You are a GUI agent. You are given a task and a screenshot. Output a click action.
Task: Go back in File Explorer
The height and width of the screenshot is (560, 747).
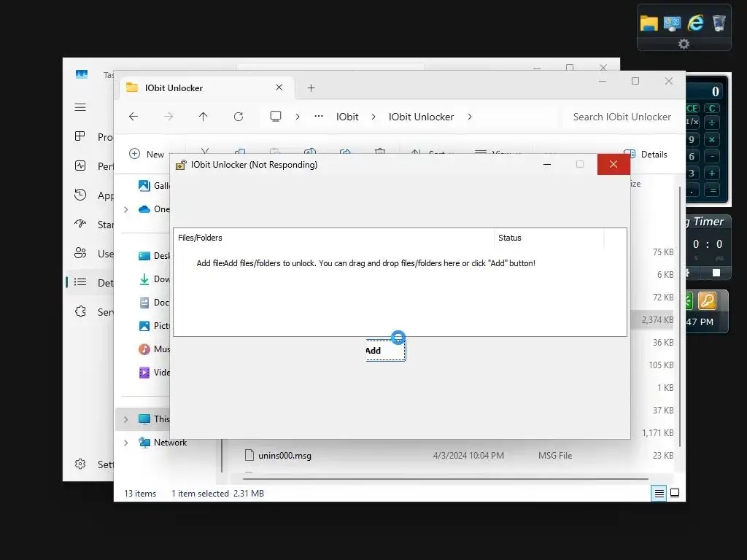[x=133, y=117]
